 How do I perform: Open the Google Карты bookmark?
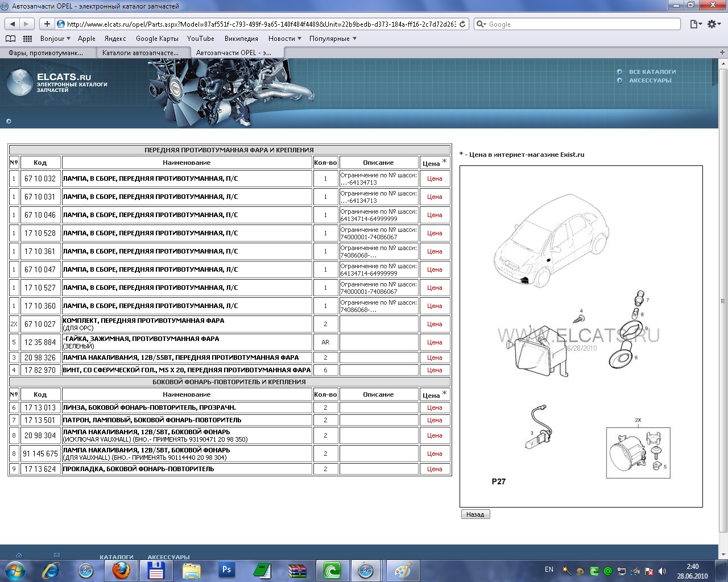[157, 39]
